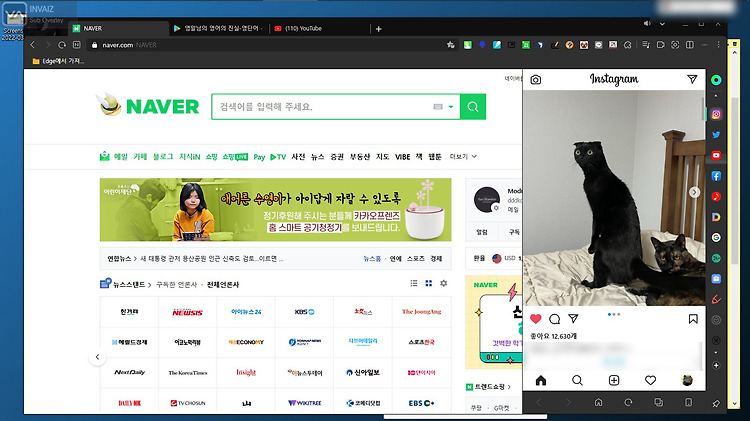Bookmark the Instagram cat post
The width and height of the screenshot is (750, 421).
click(693, 319)
